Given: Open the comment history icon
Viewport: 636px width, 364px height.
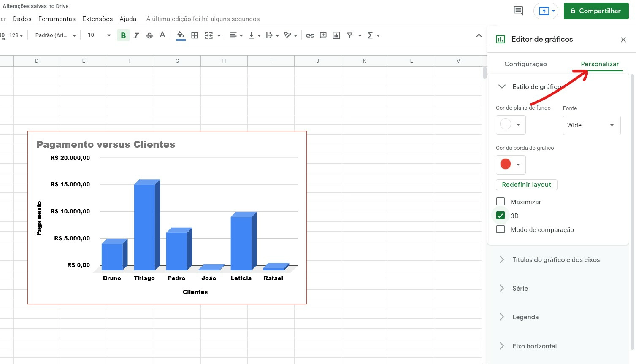Looking at the screenshot, I should point(518,11).
